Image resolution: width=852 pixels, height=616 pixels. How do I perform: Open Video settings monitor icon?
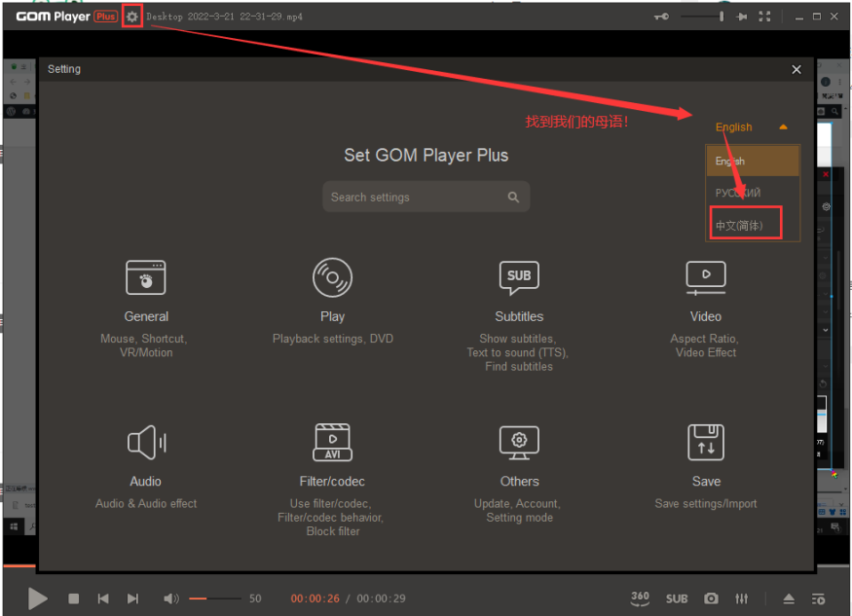[x=705, y=278]
